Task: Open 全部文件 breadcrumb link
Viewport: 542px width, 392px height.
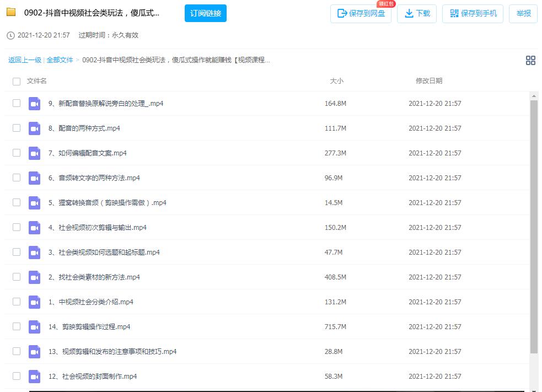Action: tap(60, 60)
